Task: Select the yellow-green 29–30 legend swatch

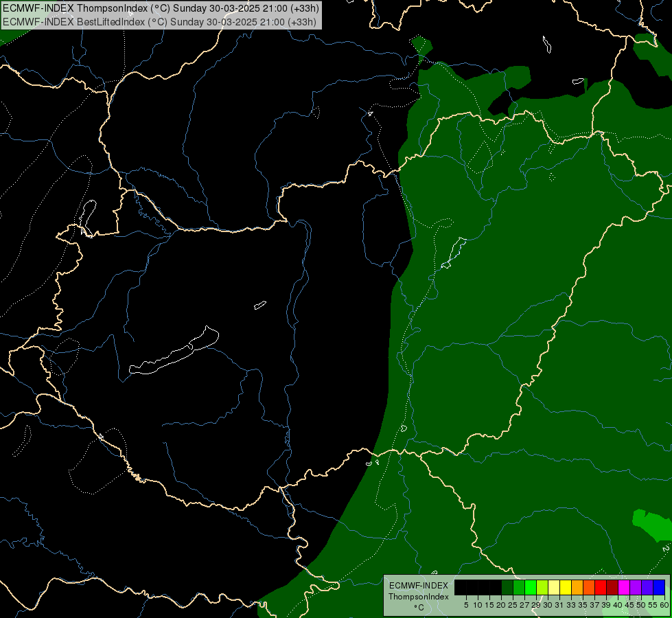Action: [542, 587]
